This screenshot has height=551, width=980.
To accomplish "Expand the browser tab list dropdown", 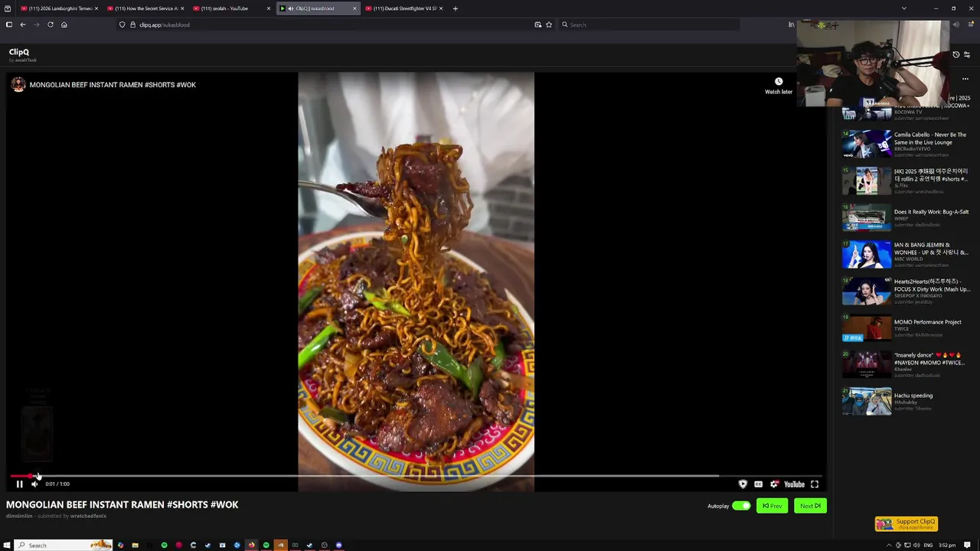I will 904,8.
